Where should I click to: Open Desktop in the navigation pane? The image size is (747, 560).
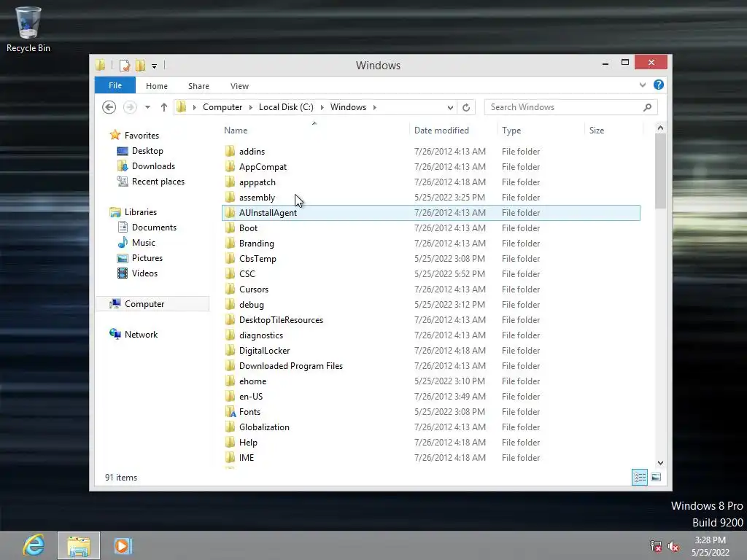pos(147,150)
